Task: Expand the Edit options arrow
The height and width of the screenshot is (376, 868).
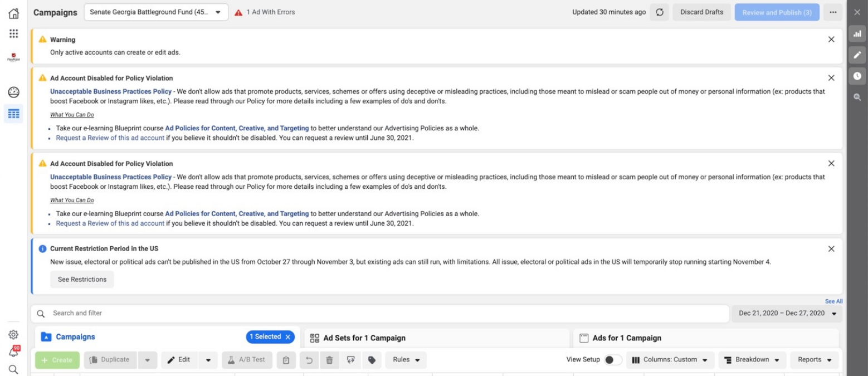Action: (208, 360)
